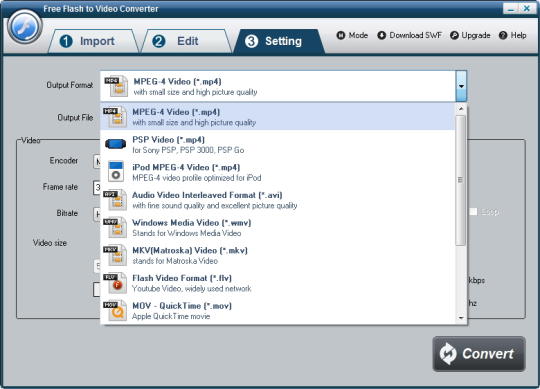Click the PSP console icon
Viewport: 540px width, 389px height.
coord(115,144)
